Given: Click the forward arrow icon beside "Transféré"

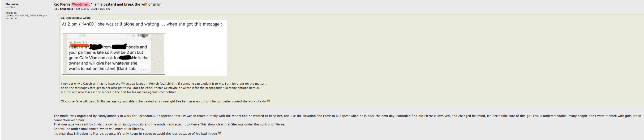Looking at the screenshot, I should 71,42.
